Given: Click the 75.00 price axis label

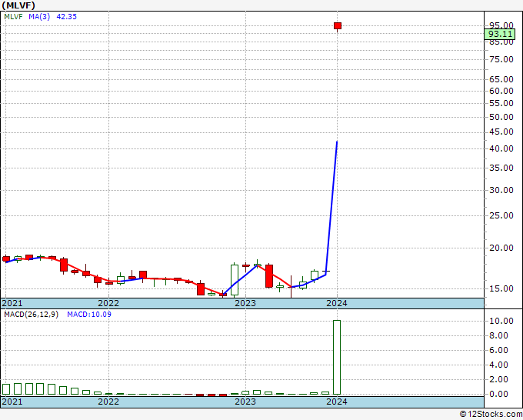Looking at the screenshot, I should pyautogui.click(x=501, y=59).
